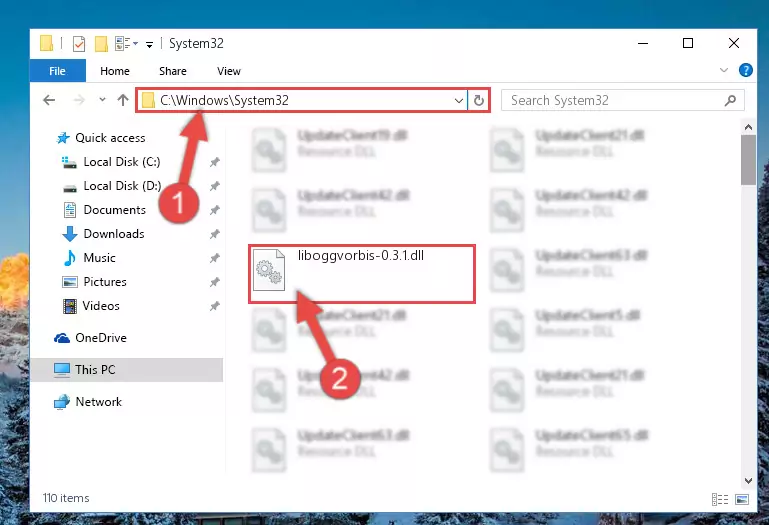The height and width of the screenshot is (525, 769).
Task: Open Videos in the sidebar
Action: pyautogui.click(x=101, y=306)
